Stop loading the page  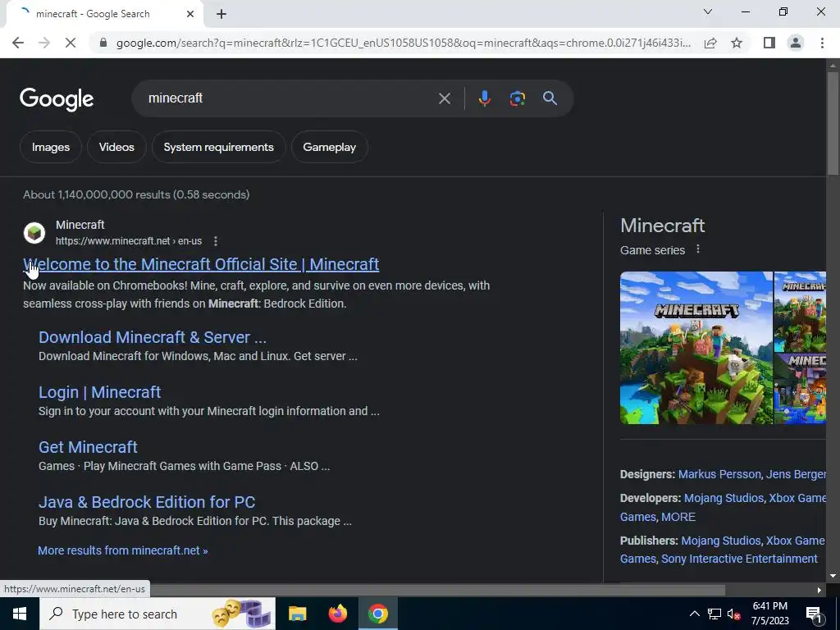(x=71, y=43)
